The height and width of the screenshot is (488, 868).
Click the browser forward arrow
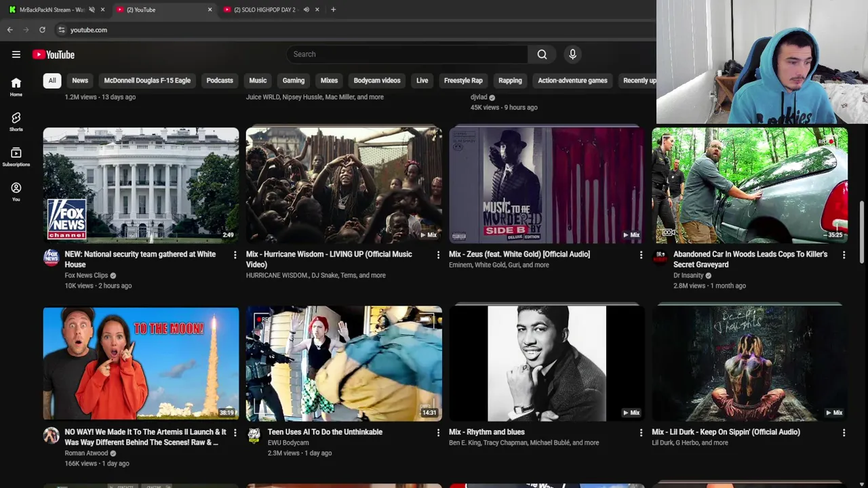(26, 30)
